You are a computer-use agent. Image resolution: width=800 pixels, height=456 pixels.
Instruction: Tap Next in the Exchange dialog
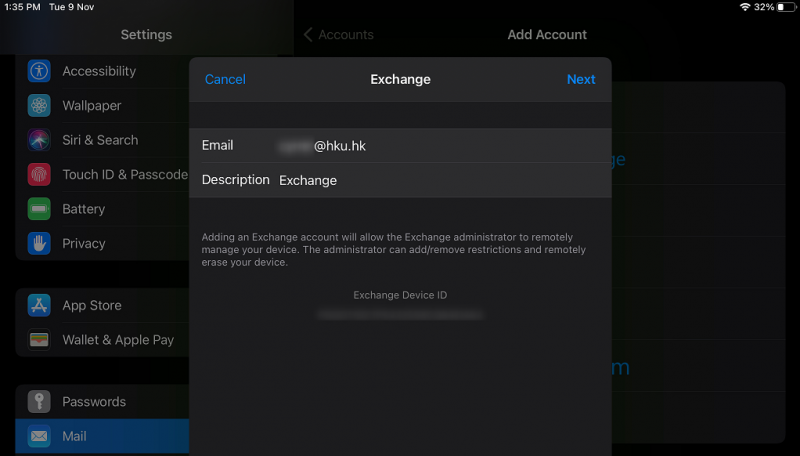point(581,79)
